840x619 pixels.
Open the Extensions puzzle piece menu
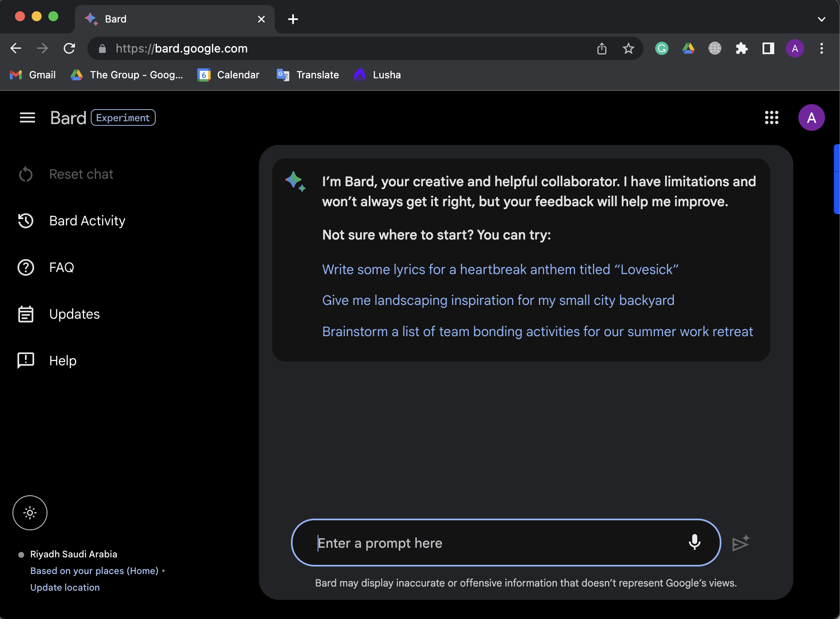pyautogui.click(x=742, y=48)
